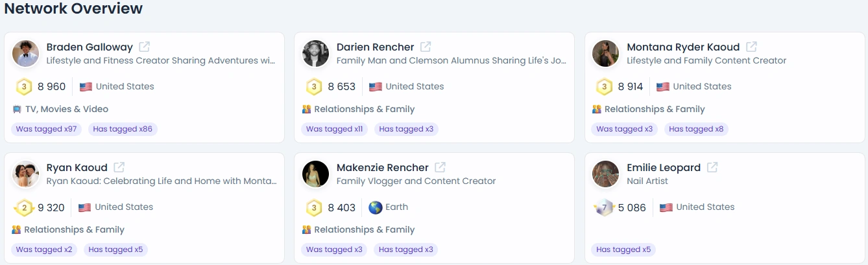This screenshot has width=868, height=265.
Task: Click the follower count 8 960
Action: 52,87
